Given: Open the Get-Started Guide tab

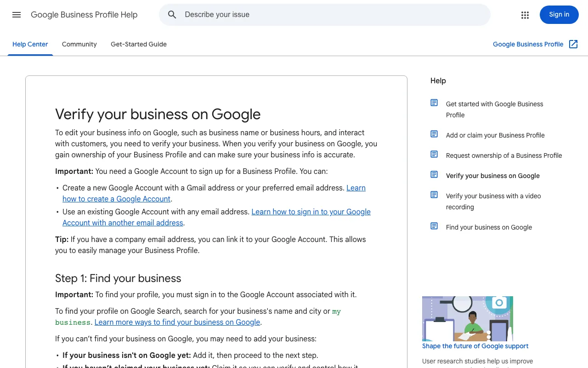Looking at the screenshot, I should coord(139,44).
